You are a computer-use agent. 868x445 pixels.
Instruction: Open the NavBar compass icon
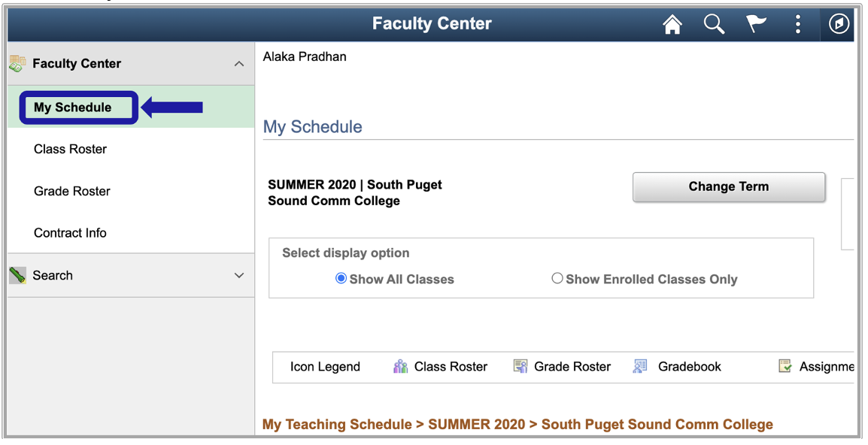[836, 23]
